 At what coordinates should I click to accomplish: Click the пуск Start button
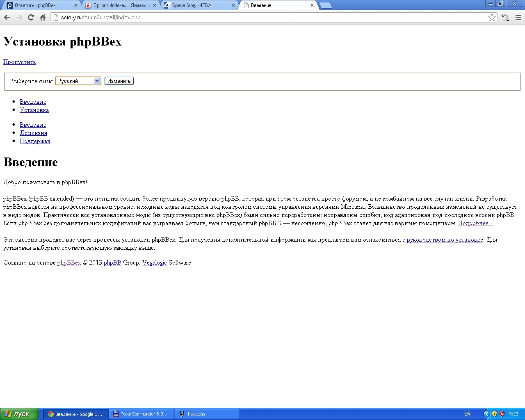coord(19,414)
